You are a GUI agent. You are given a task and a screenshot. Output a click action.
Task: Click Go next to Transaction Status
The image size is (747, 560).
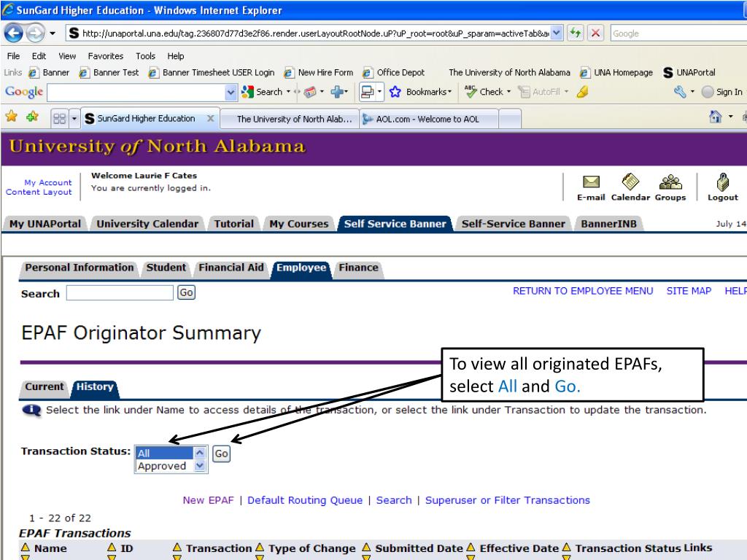tap(221, 454)
